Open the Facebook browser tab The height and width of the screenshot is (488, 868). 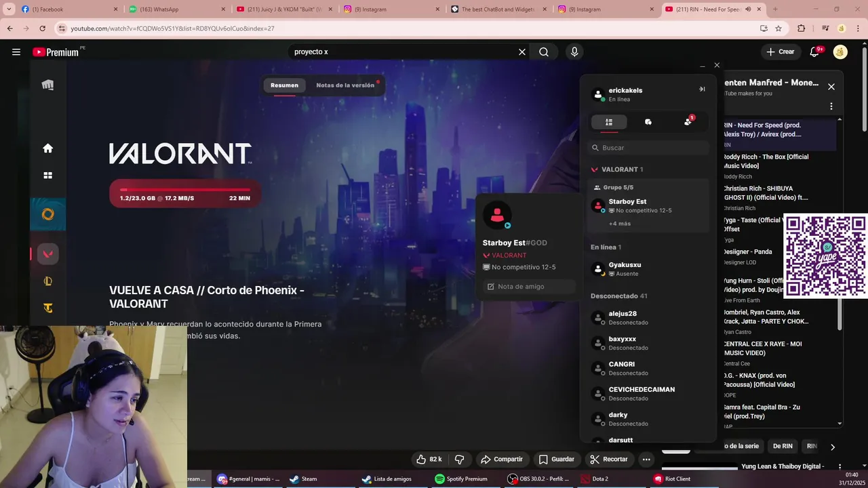click(x=68, y=9)
